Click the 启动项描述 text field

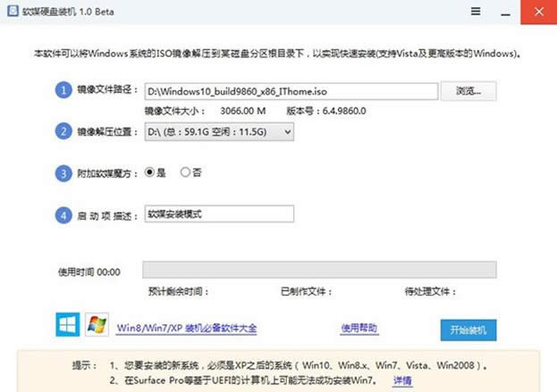pyautogui.click(x=219, y=214)
